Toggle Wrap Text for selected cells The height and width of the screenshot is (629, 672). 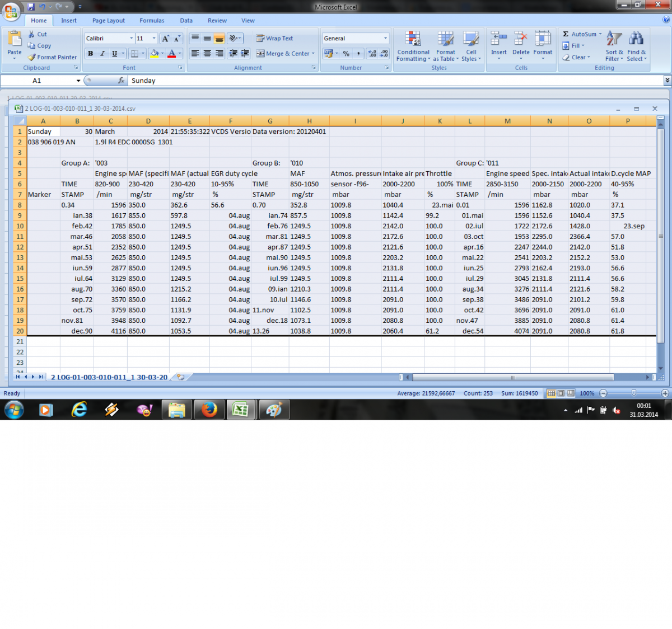click(275, 39)
